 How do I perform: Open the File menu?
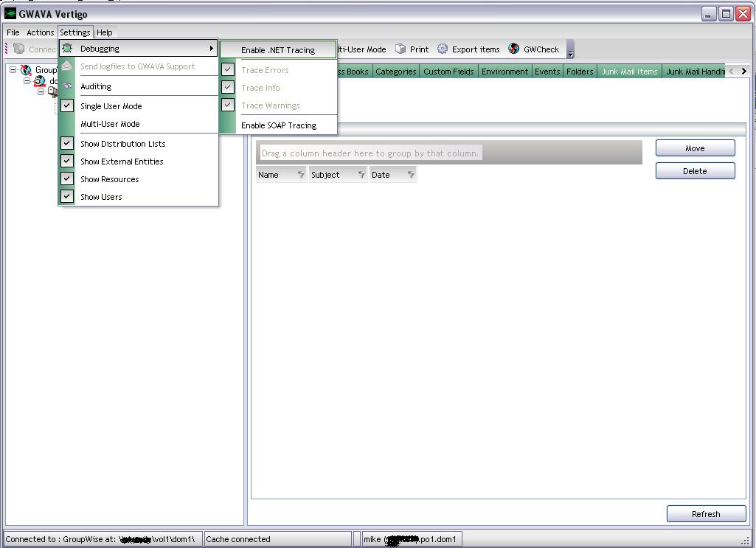13,32
